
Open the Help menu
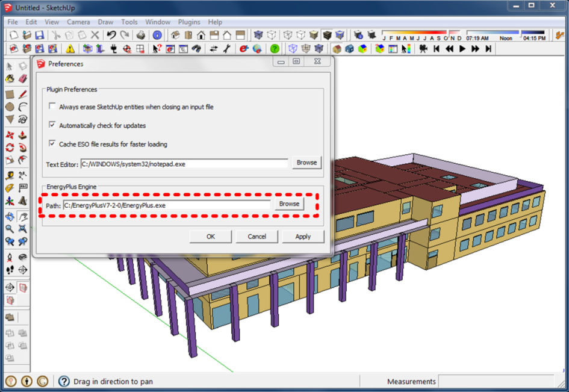coord(215,22)
